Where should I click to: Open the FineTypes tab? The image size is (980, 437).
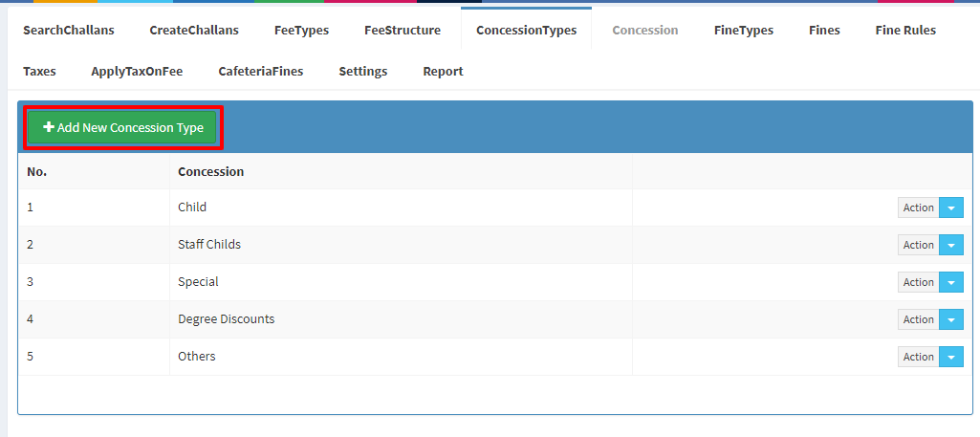744,30
